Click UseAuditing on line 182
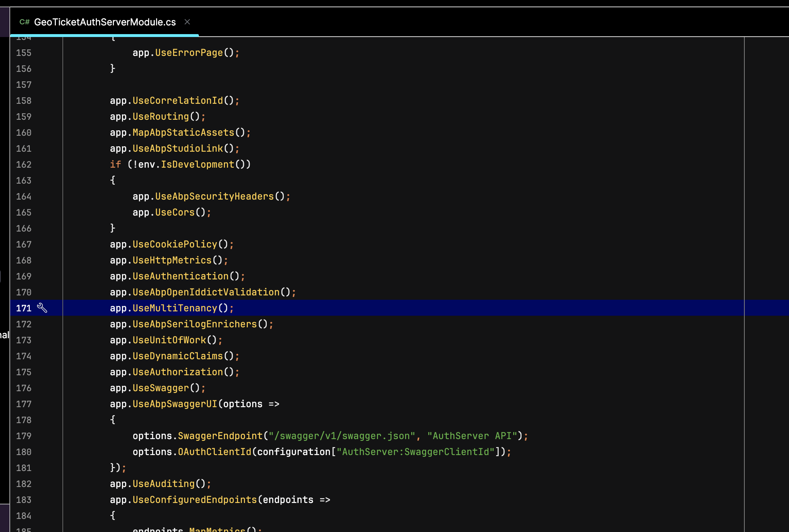The image size is (789, 532). point(164,484)
